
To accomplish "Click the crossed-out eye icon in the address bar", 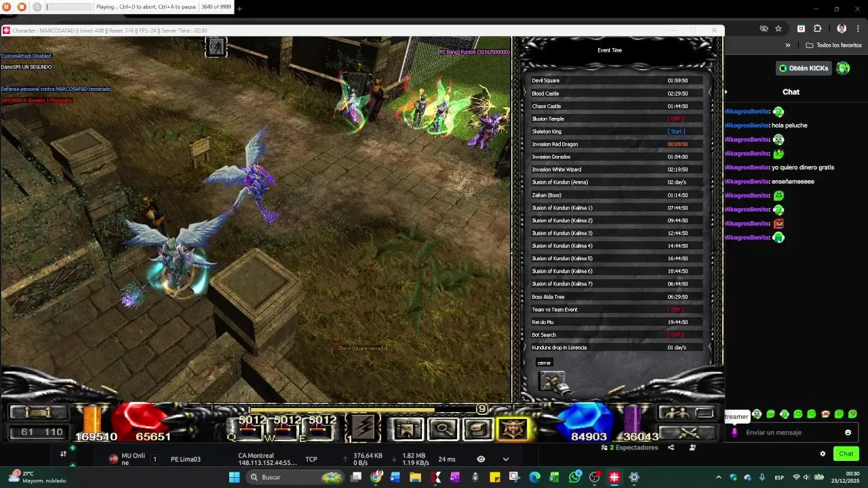I will coord(764,28).
